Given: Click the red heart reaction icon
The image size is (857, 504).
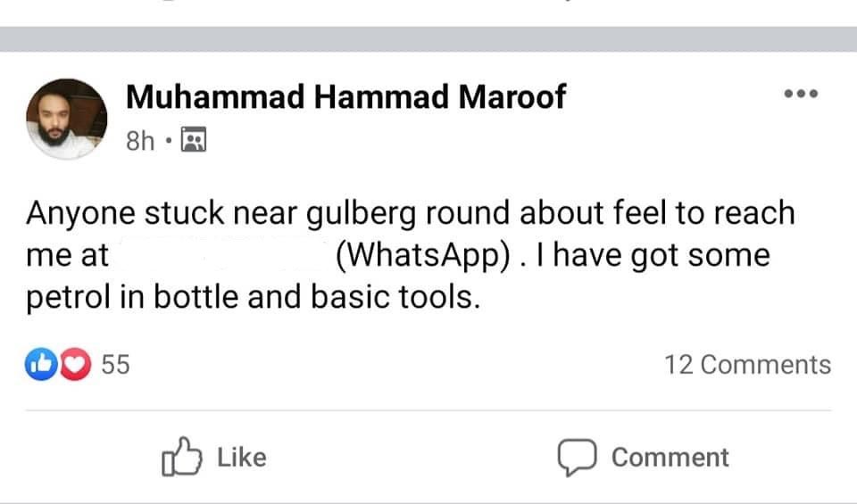Looking at the screenshot, I should click(75, 364).
